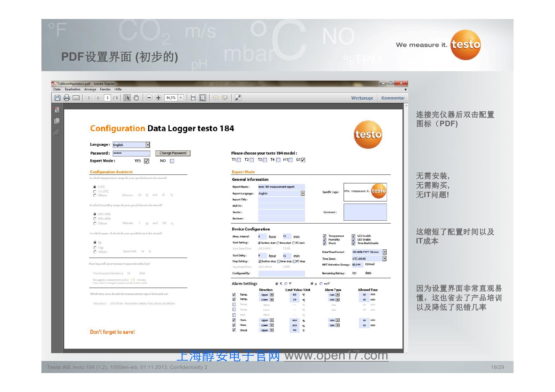Close document with small x under title bar
The image size is (555, 392).
[x=405, y=89]
